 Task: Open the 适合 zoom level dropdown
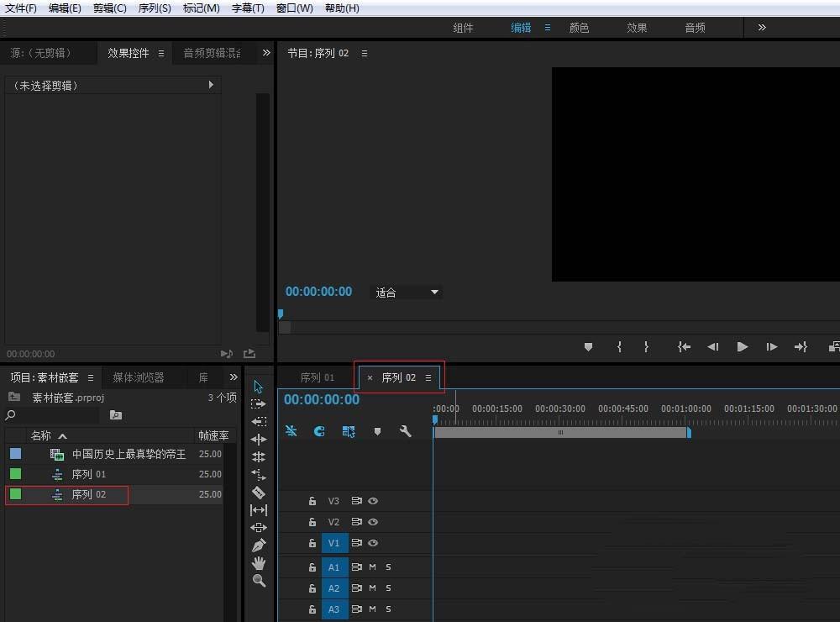click(x=407, y=293)
